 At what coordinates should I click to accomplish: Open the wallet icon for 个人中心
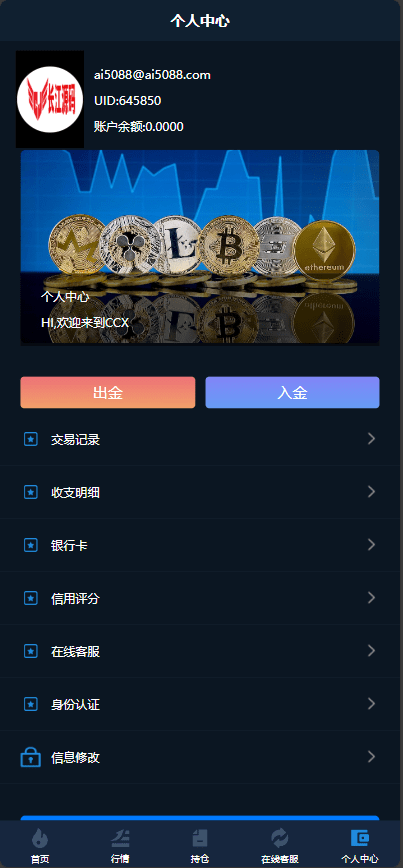(360, 838)
